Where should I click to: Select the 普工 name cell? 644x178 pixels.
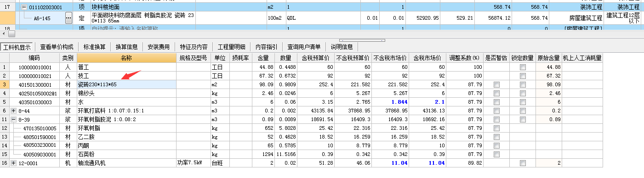(126, 67)
